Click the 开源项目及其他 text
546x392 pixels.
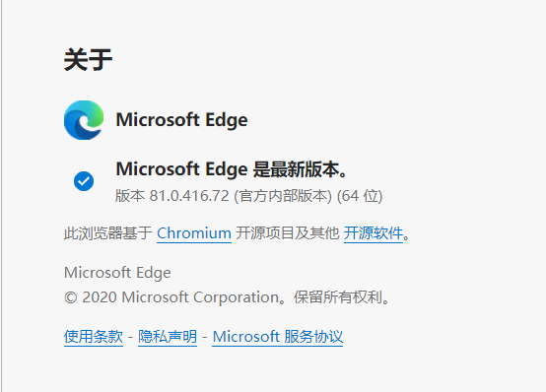(287, 232)
